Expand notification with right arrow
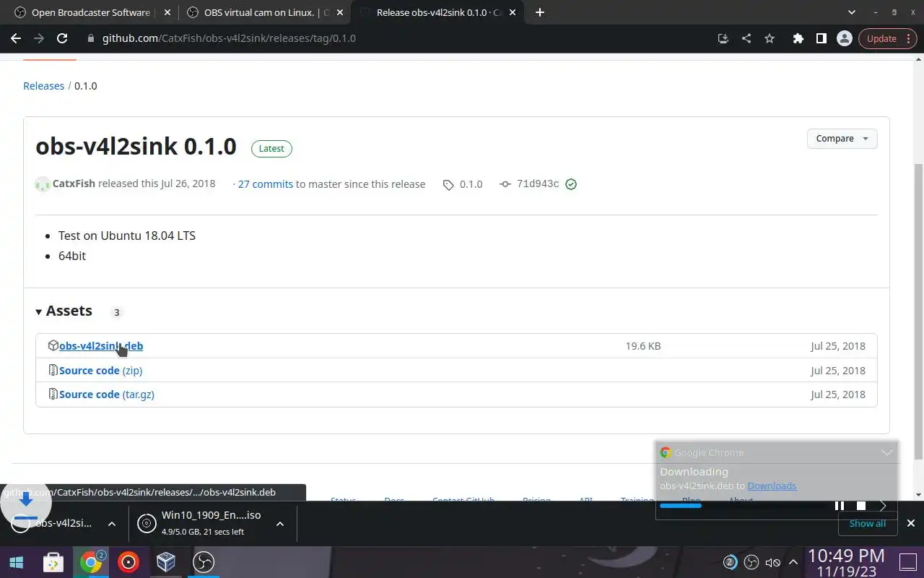The height and width of the screenshot is (578, 924). pyautogui.click(x=883, y=506)
